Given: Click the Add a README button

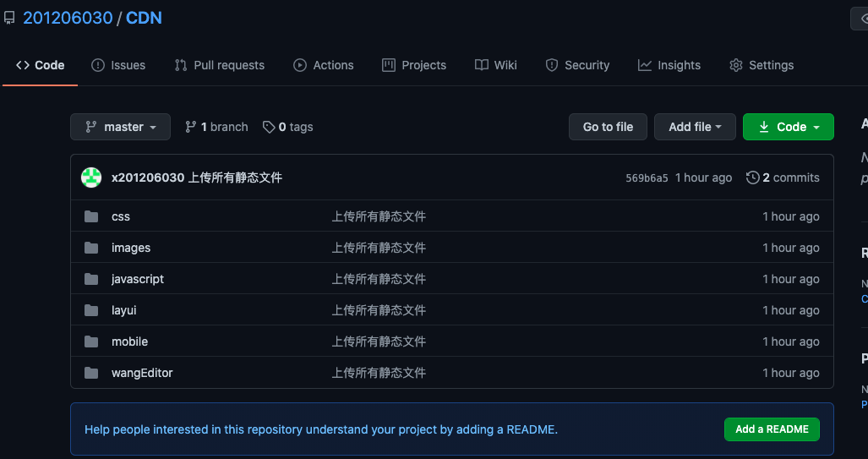Looking at the screenshot, I should pos(772,429).
